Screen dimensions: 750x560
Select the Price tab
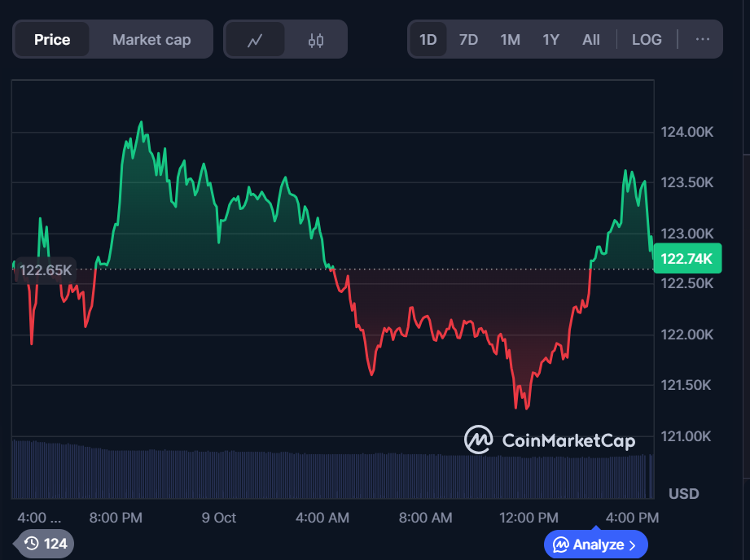[52, 39]
